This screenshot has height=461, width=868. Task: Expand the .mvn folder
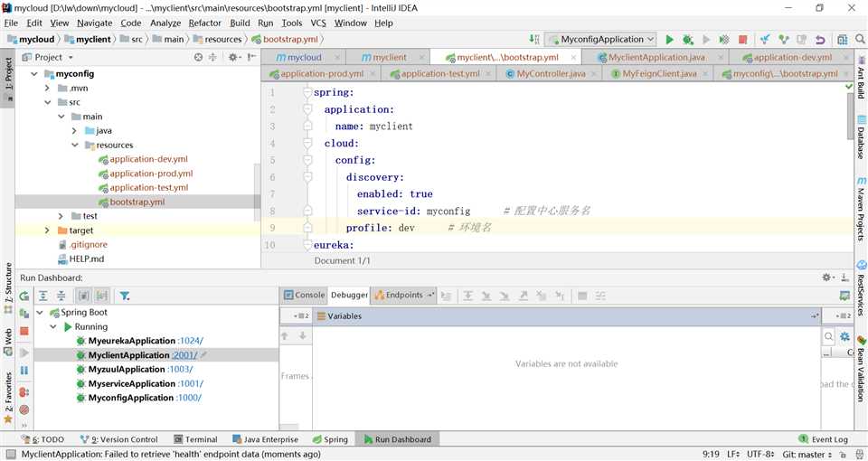(x=48, y=88)
